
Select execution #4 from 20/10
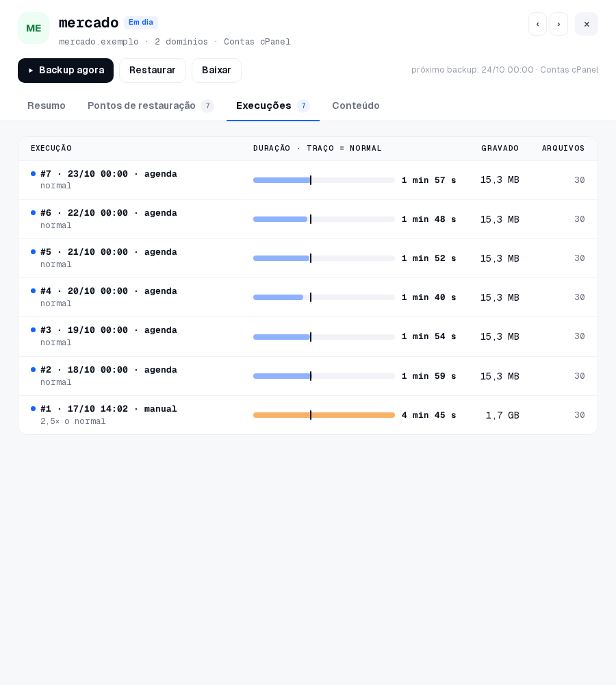[308, 297]
